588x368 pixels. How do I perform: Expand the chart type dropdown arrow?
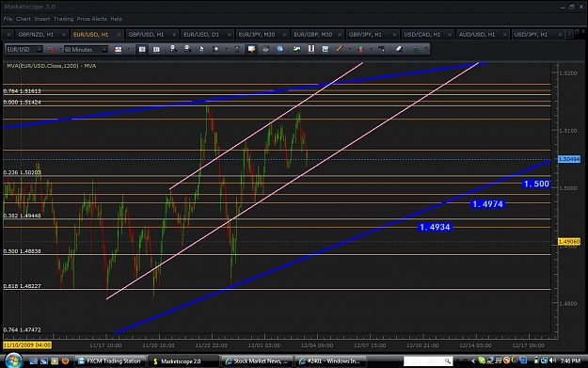click(x=129, y=49)
